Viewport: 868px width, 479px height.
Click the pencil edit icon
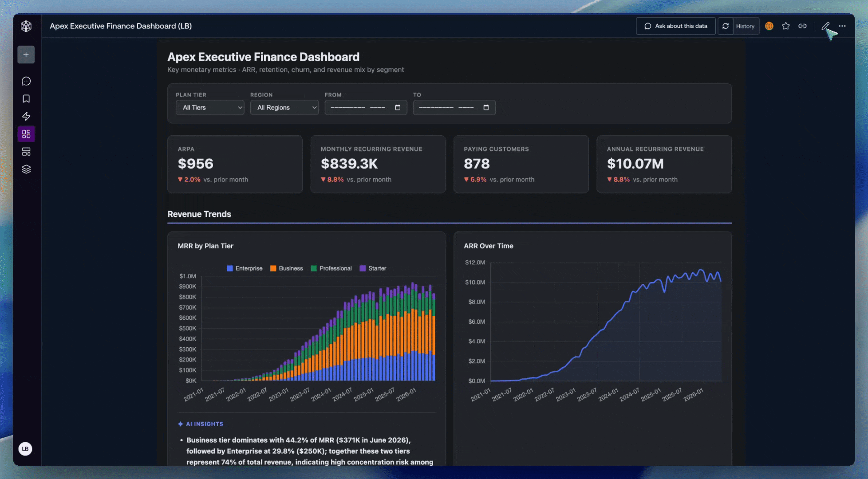tap(825, 26)
